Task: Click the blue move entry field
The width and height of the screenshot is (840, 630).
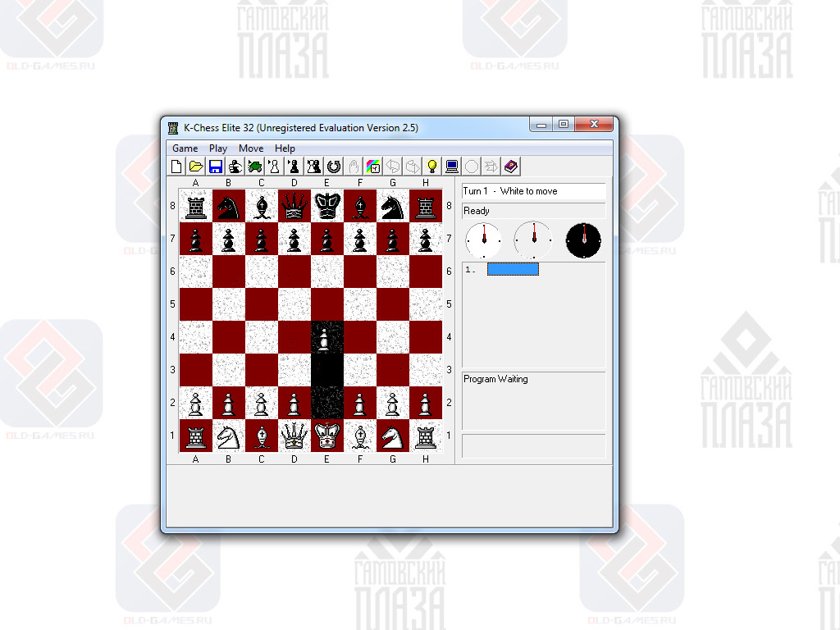Action: pyautogui.click(x=513, y=269)
